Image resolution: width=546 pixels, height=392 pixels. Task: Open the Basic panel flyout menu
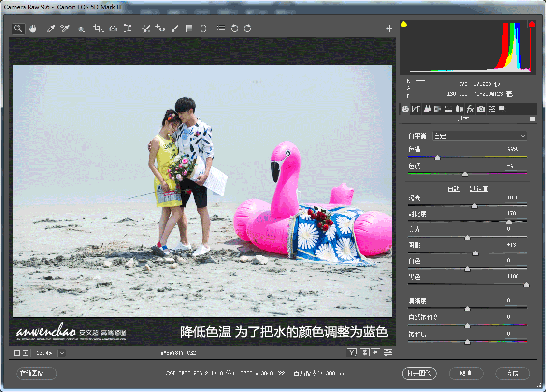[532, 119]
